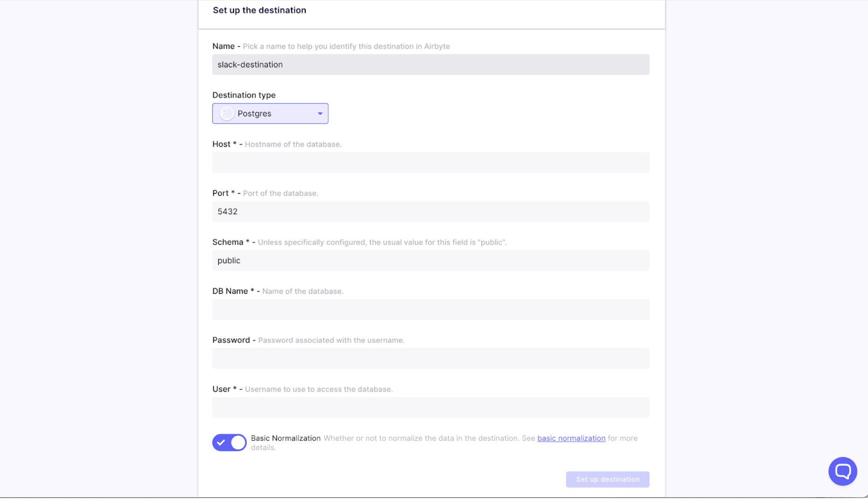
Task: Click the Hostname of the database hint
Action: [x=293, y=144]
